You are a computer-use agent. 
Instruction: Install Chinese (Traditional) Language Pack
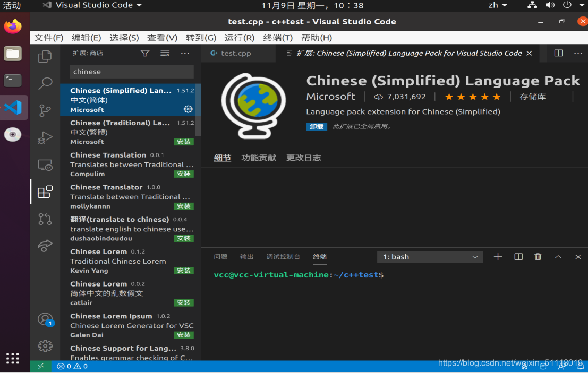tap(184, 142)
